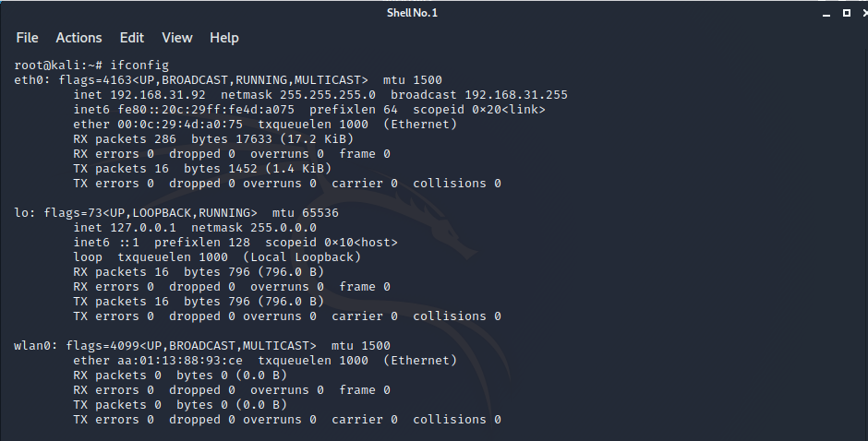Click the ifconfig command on the prompt line
Screen dimensions: 868x441
[x=139, y=66]
